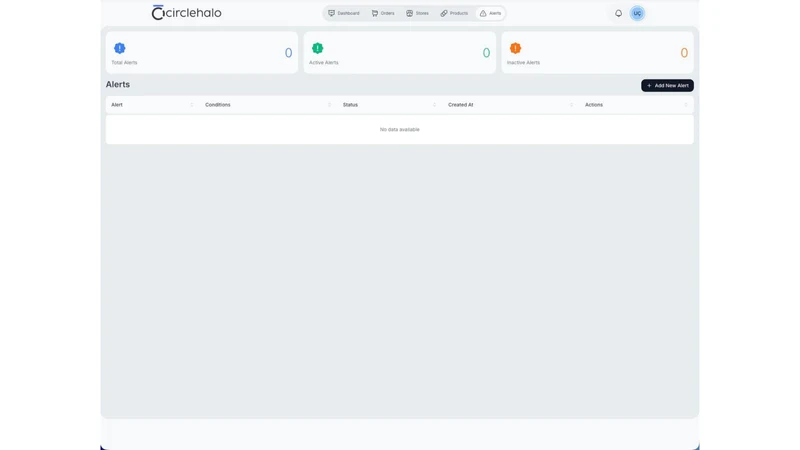The height and width of the screenshot is (450, 800).
Task: Sort by the Alert column
Action: [x=192, y=105]
